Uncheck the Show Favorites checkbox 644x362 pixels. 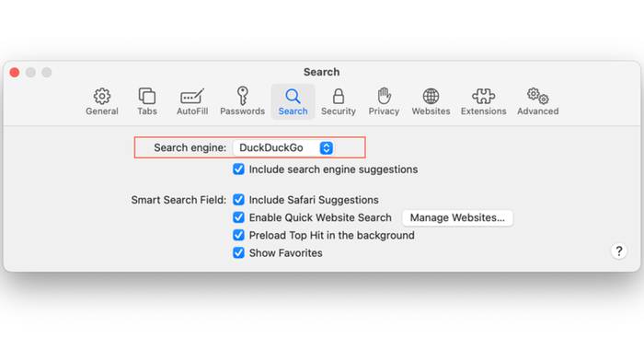click(x=238, y=252)
